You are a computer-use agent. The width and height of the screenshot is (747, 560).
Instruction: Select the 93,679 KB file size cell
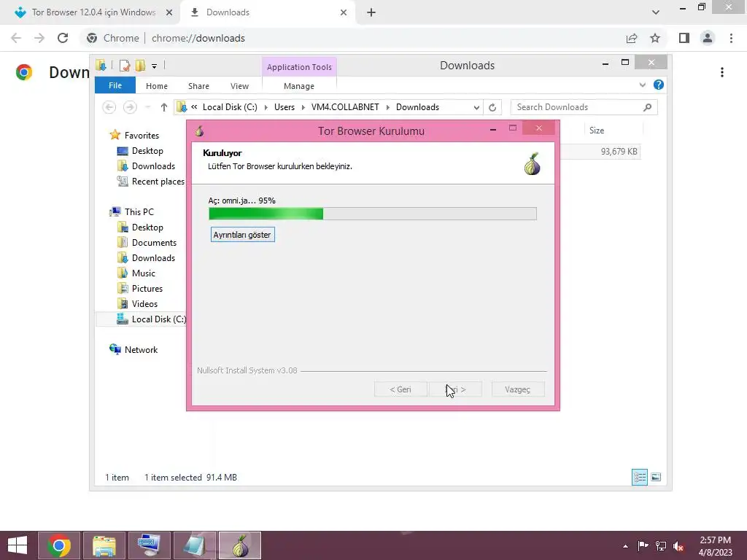coord(619,152)
